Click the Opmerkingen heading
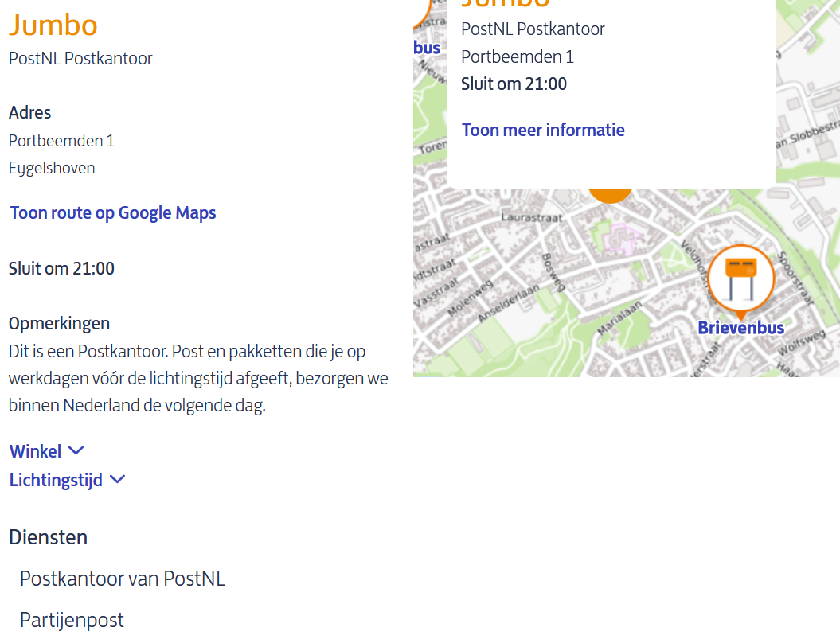Screen dimensions: 840x639 [x=60, y=324]
